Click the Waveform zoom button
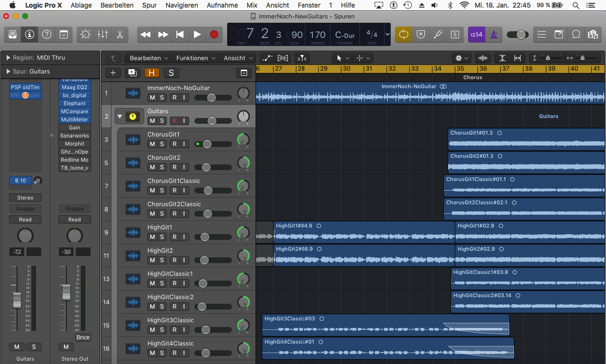The image size is (606, 364). point(483,58)
